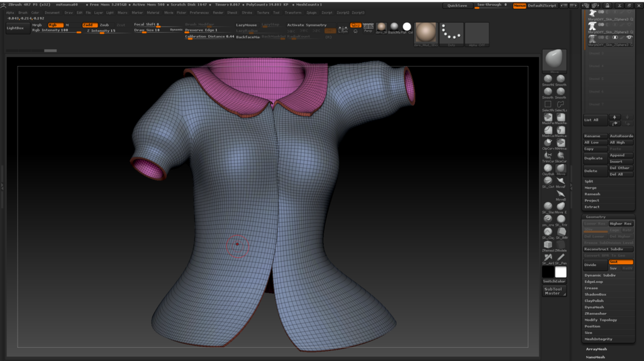Select the SK_ClayFill brush icon
644x361 pixels.
(548, 233)
